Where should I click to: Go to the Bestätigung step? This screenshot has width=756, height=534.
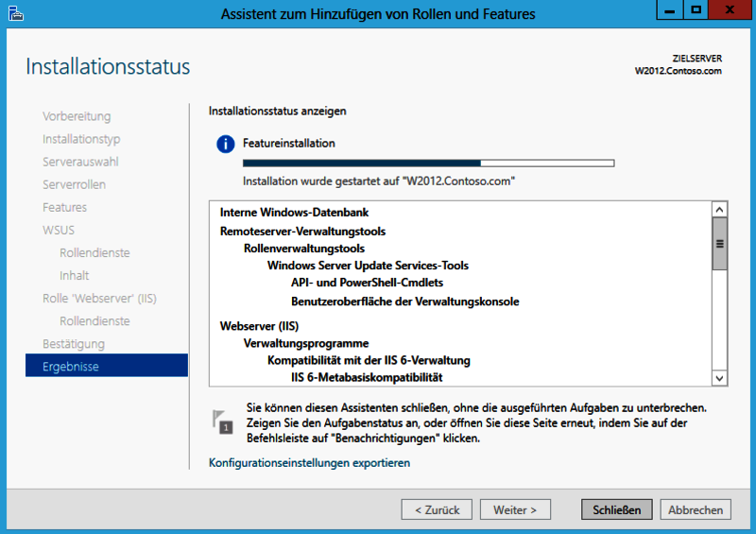[x=74, y=344]
